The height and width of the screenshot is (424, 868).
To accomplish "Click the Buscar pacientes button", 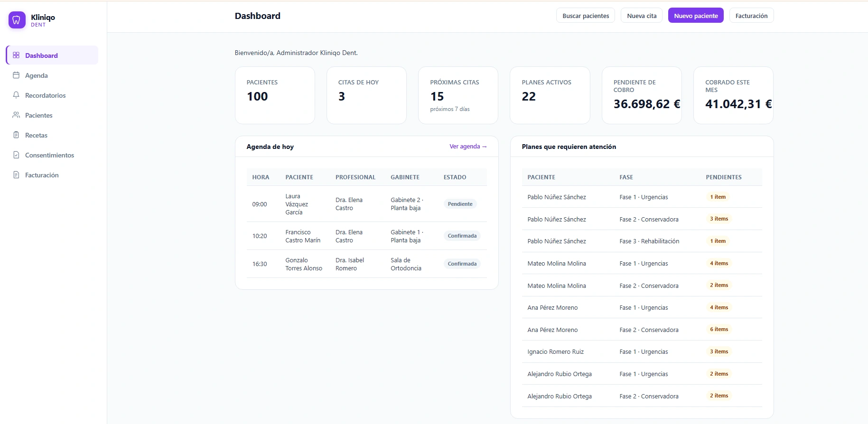I will (586, 16).
